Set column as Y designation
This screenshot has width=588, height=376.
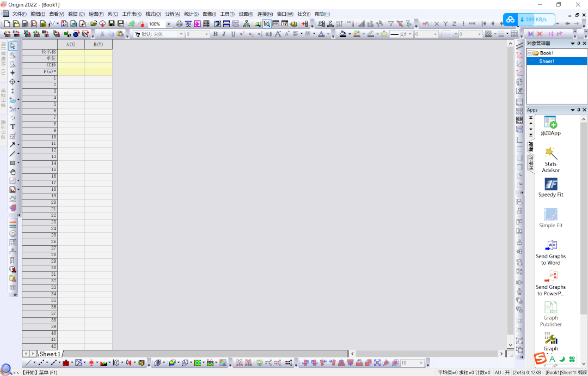tap(445, 23)
